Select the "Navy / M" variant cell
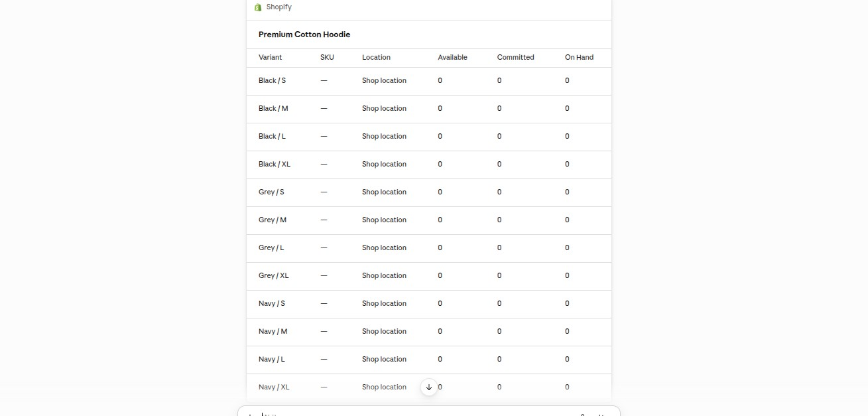 (273, 332)
